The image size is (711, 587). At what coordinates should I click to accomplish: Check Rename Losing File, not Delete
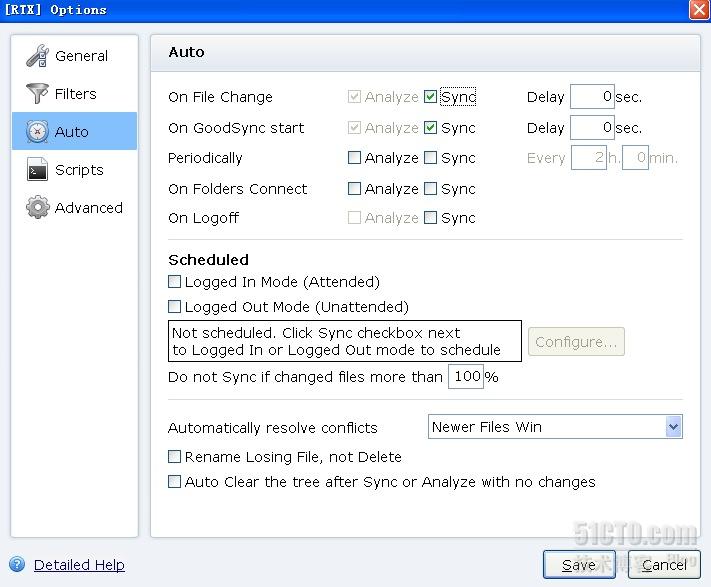pyautogui.click(x=175, y=456)
